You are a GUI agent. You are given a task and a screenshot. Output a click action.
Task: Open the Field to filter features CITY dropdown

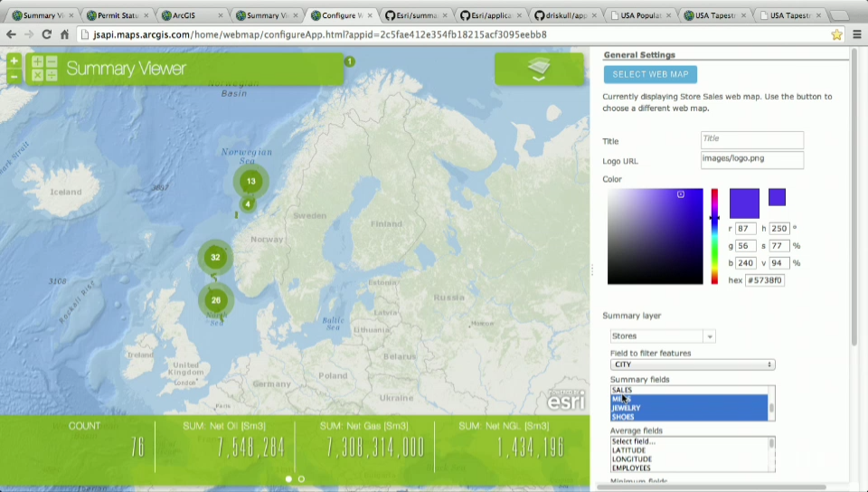click(x=693, y=364)
